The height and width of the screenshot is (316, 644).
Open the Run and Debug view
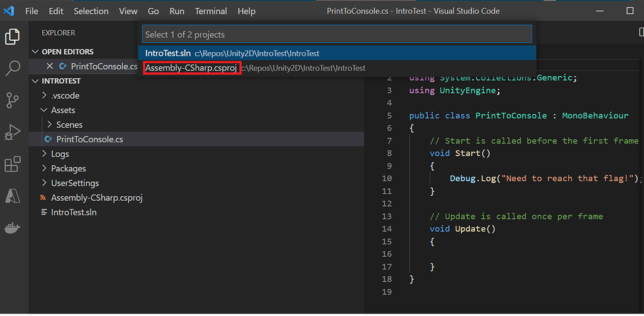[13, 132]
